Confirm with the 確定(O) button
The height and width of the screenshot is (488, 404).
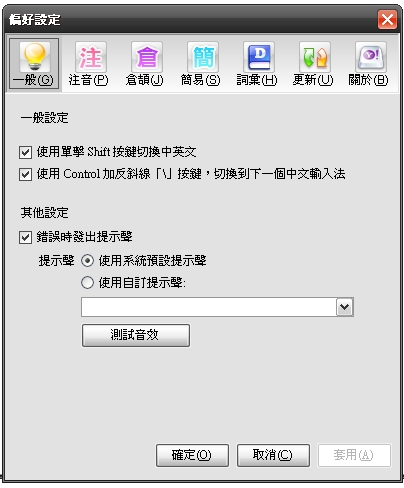(192, 455)
